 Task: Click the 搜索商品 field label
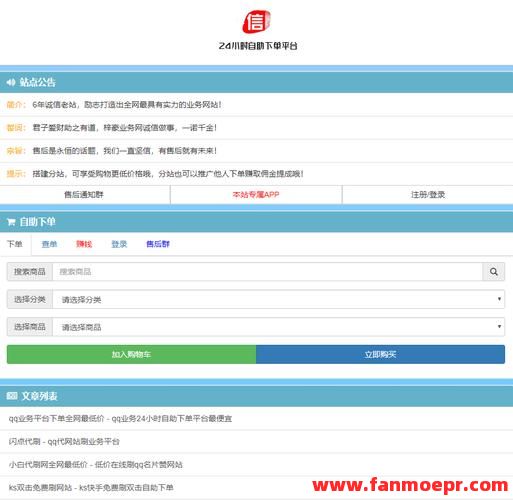(x=30, y=272)
